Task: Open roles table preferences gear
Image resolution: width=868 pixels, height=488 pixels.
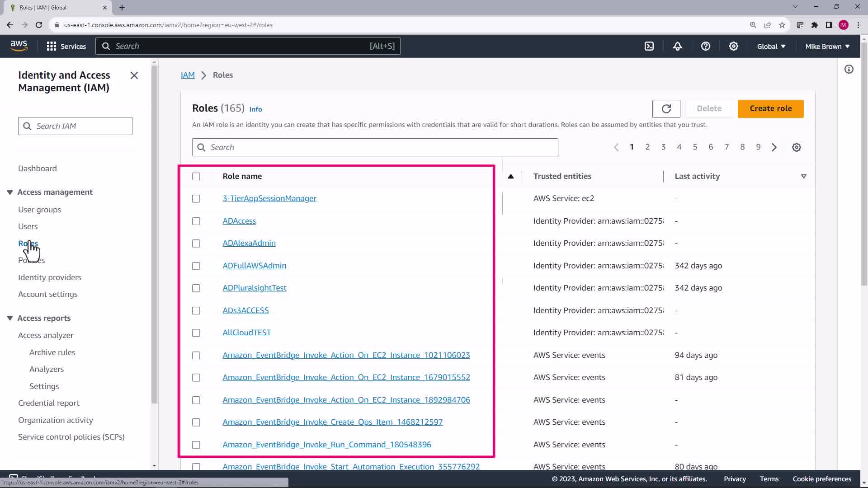Action: [x=797, y=147]
